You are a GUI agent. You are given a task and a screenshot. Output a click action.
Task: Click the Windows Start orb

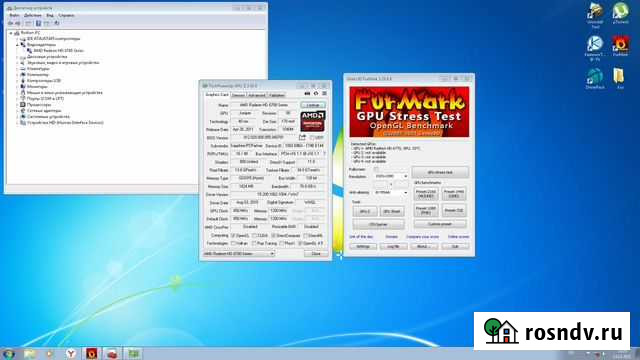coord(8,354)
